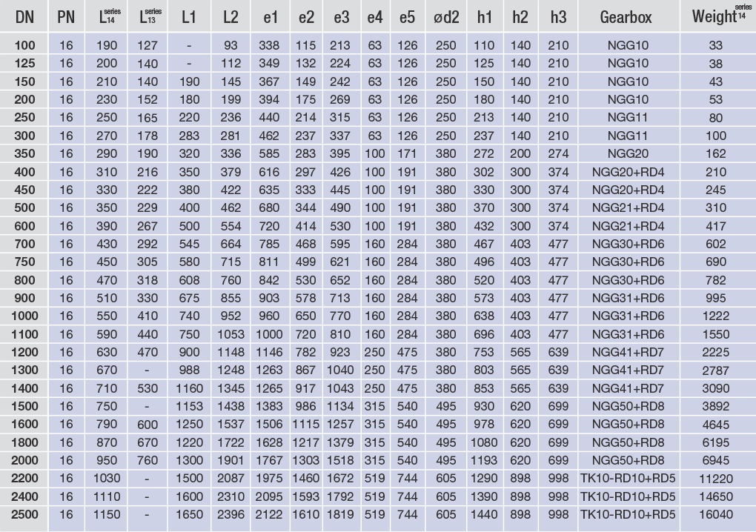The height and width of the screenshot is (532, 756).
Task: Click the L series 14 value 1030
Action: pos(107,478)
